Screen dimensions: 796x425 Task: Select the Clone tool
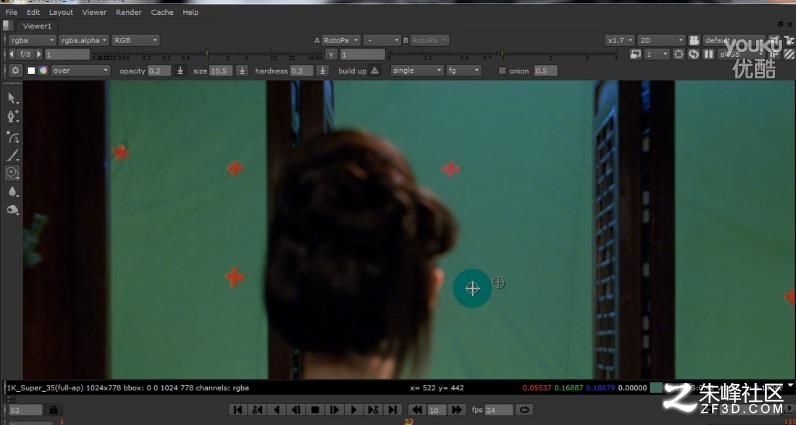(13, 173)
